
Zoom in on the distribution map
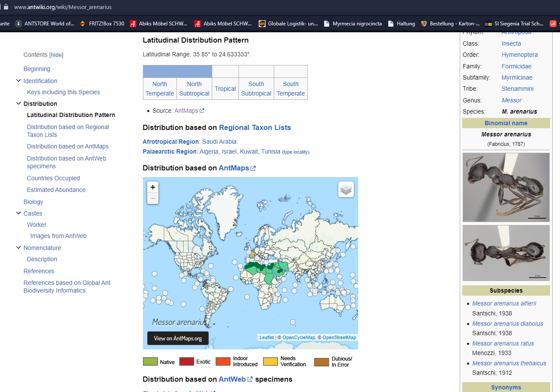153,187
